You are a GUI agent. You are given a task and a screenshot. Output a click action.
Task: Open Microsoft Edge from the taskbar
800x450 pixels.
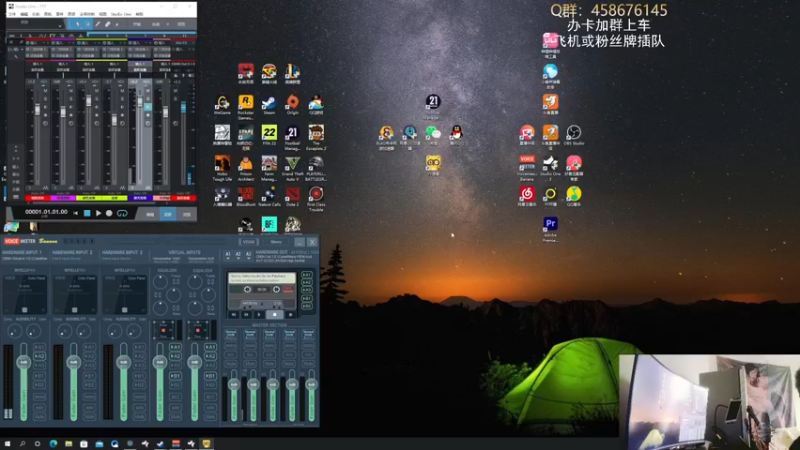[x=54, y=444]
